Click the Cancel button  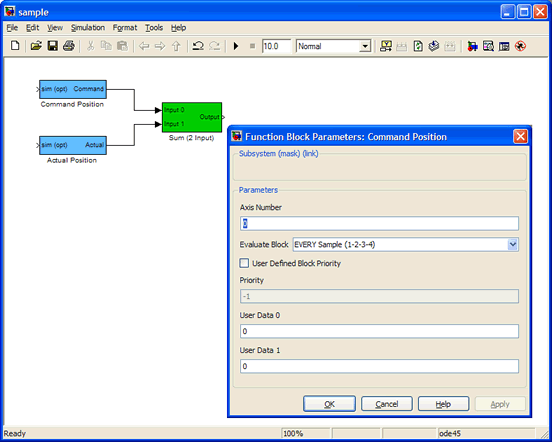[x=387, y=404]
